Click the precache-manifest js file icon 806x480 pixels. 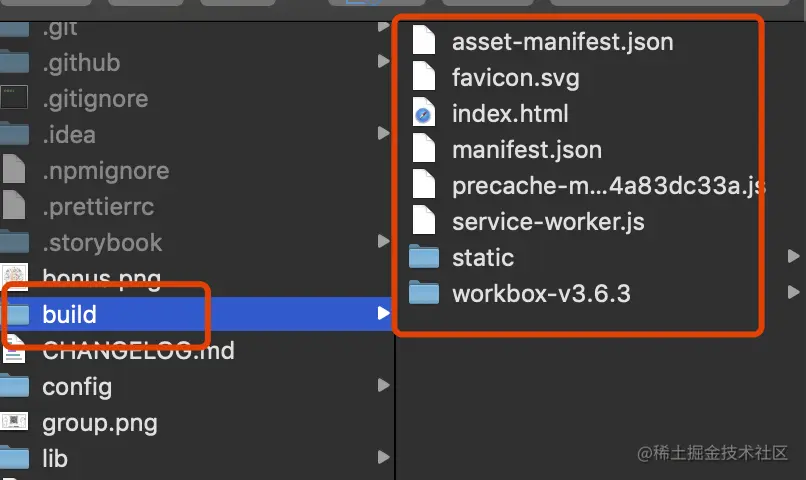[424, 184]
